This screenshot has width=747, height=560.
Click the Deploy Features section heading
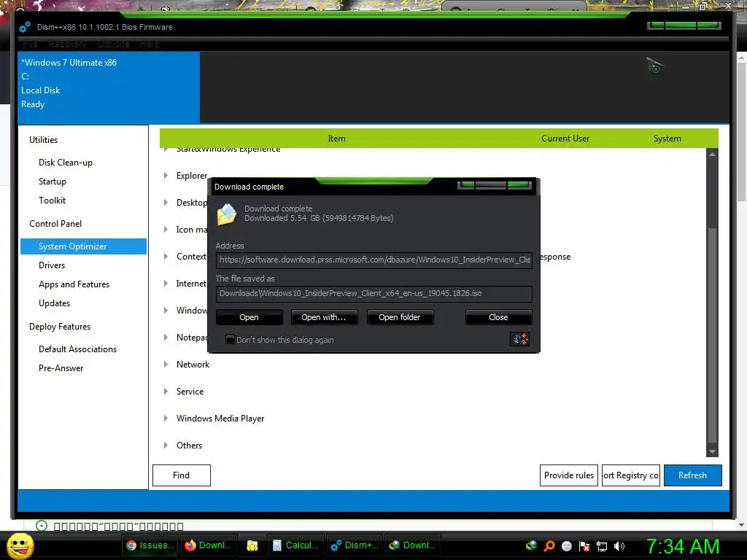tap(60, 327)
